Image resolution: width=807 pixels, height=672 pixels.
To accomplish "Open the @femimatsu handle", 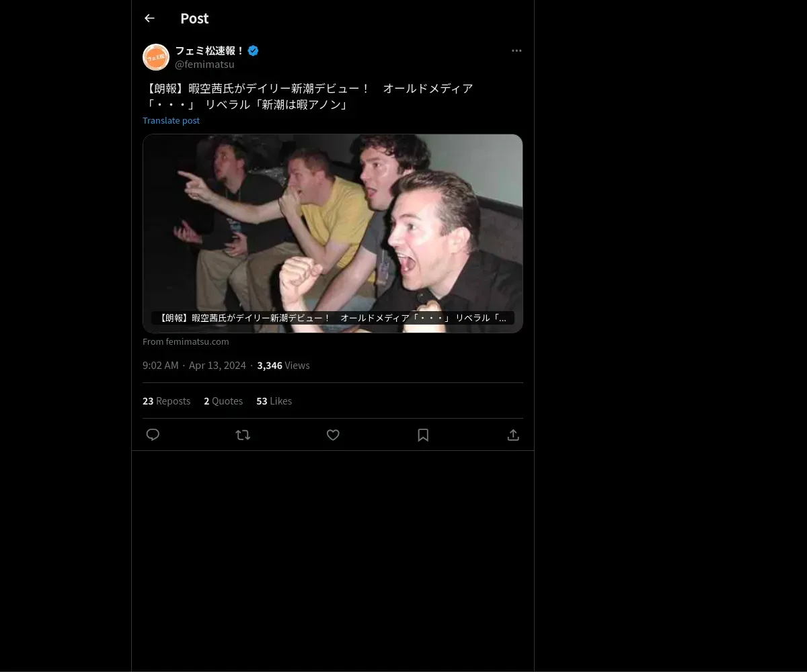I will [204, 65].
